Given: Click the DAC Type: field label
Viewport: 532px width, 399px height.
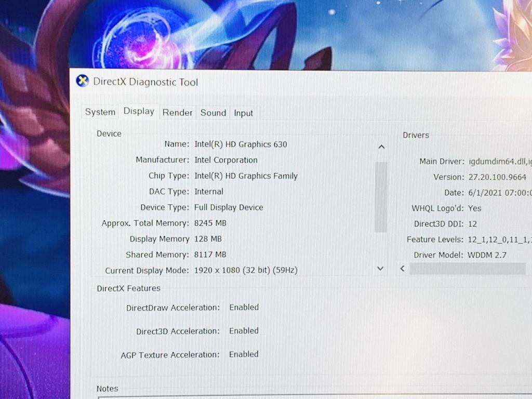Looking at the screenshot, I should [169, 192].
